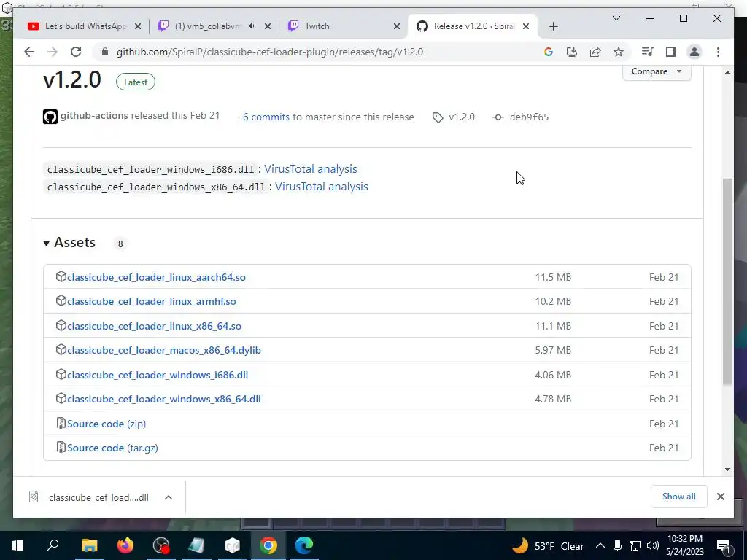Download classicube_cef_loader_linux_x86_64.so
This screenshot has width=747, height=560.
154,326
